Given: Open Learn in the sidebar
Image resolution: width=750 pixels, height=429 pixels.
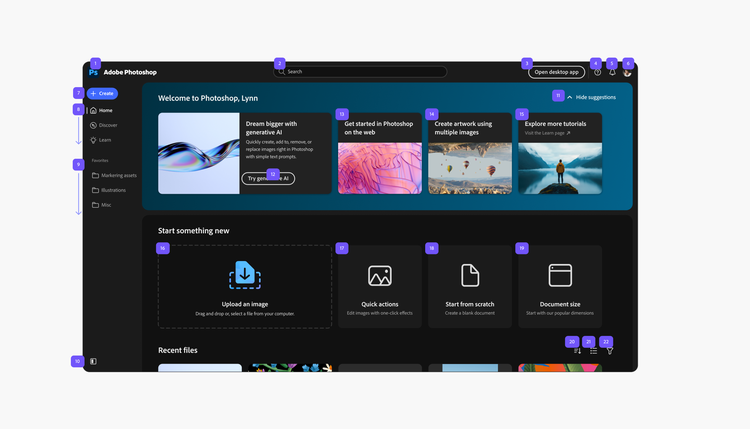Looking at the screenshot, I should pos(100,140).
